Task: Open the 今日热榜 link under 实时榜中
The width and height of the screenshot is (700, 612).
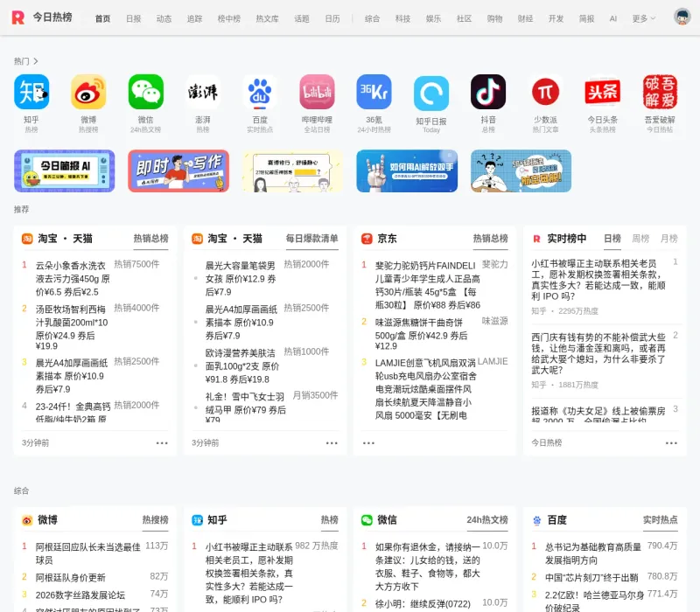Action: pyautogui.click(x=546, y=443)
